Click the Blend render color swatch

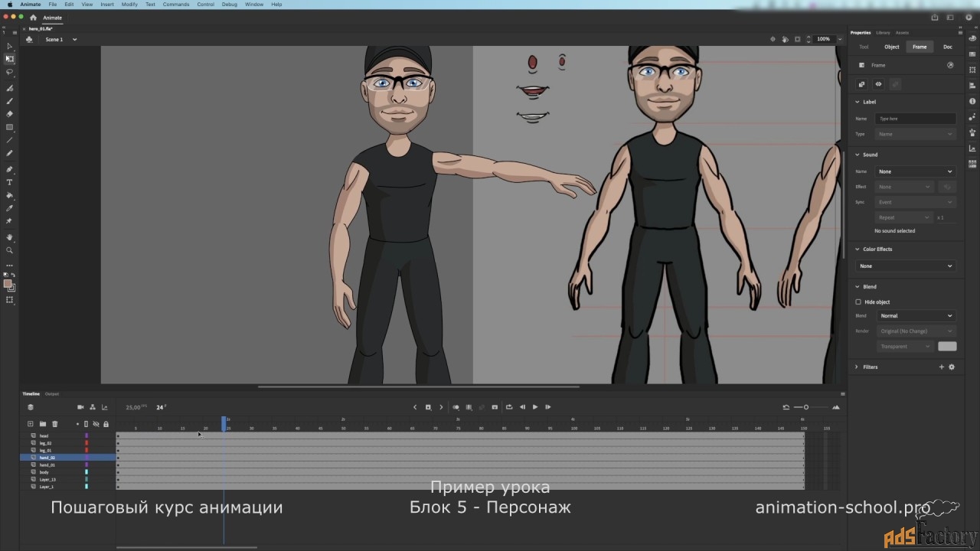click(947, 347)
